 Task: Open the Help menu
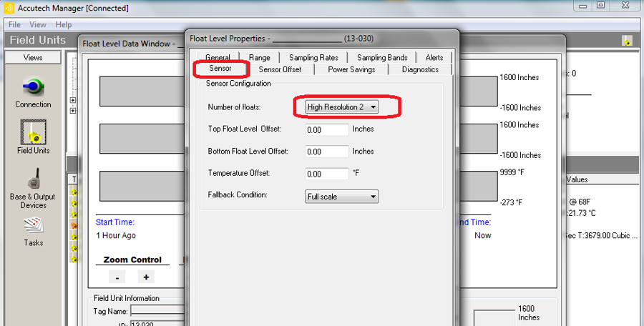pos(64,24)
